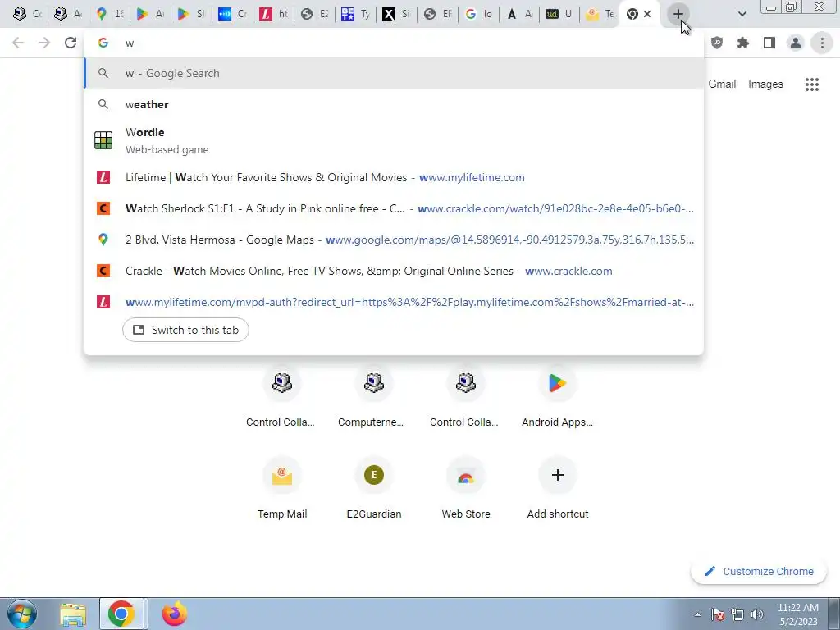
Task: Switch to the X tab
Action: click(x=398, y=14)
